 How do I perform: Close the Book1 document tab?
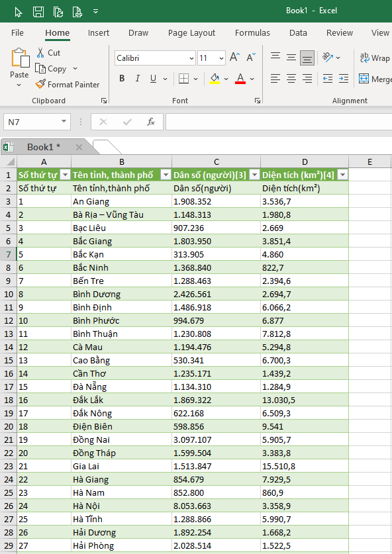click(x=79, y=147)
